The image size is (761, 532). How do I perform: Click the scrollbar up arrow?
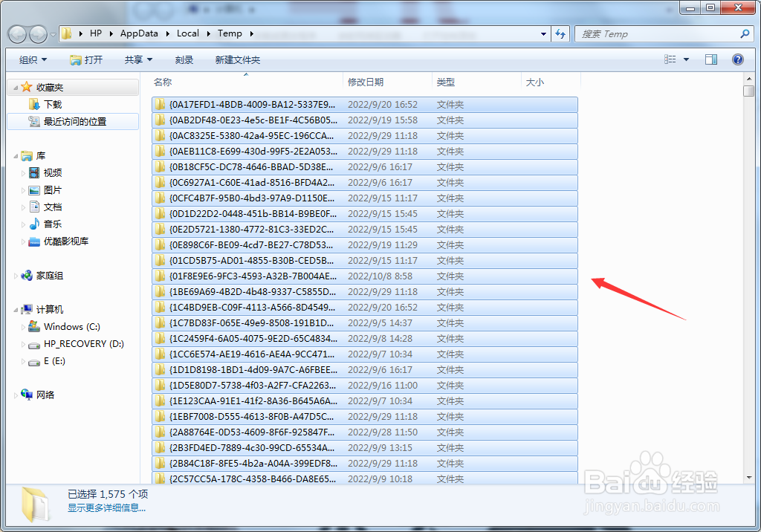(749, 78)
